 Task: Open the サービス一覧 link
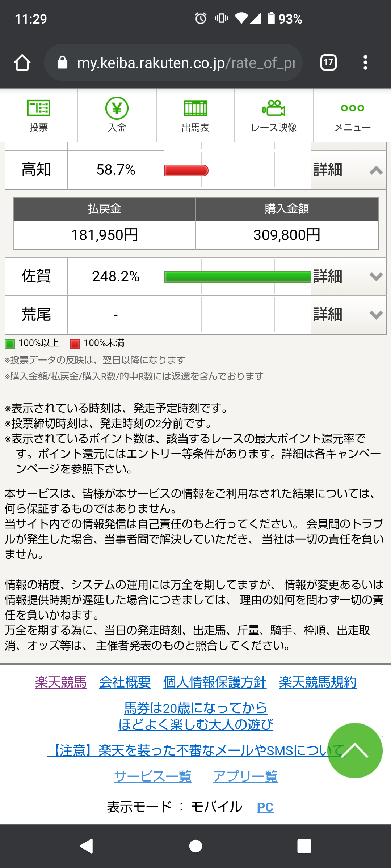coord(152,776)
